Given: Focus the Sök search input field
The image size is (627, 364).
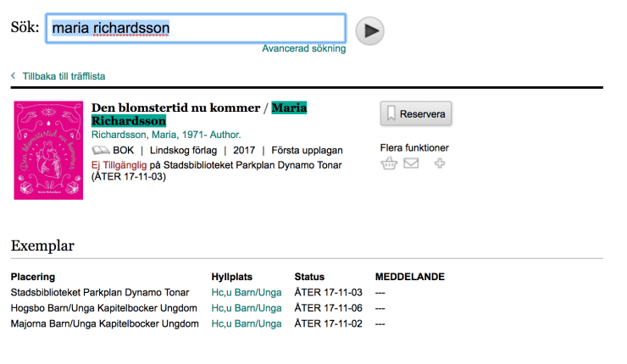Looking at the screenshot, I should coord(196,29).
